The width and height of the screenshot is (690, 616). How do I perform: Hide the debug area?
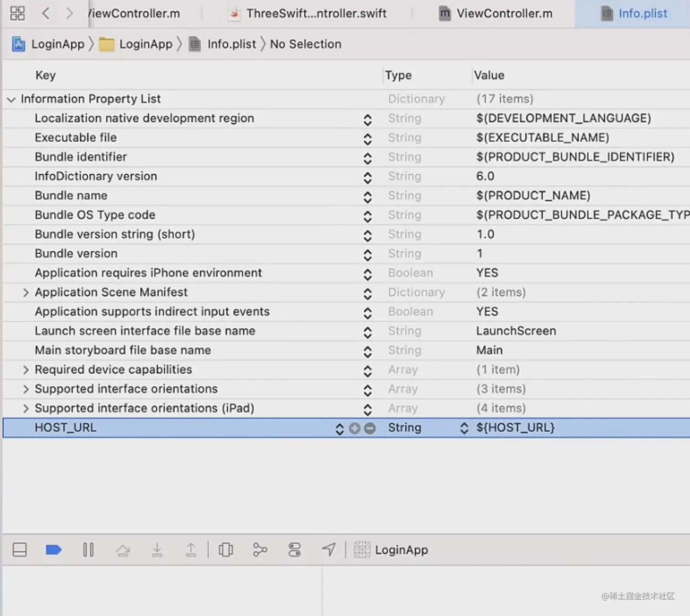[20, 550]
